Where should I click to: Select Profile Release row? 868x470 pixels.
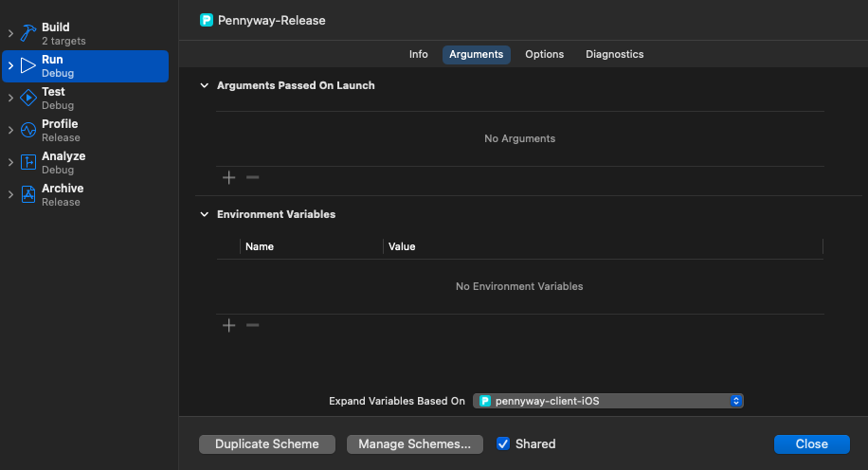tap(85, 130)
